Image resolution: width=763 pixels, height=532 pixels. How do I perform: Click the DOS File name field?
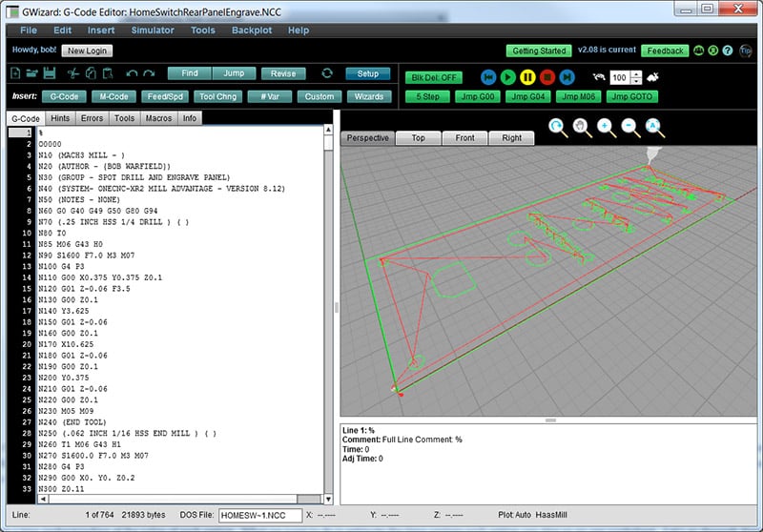pos(260,515)
